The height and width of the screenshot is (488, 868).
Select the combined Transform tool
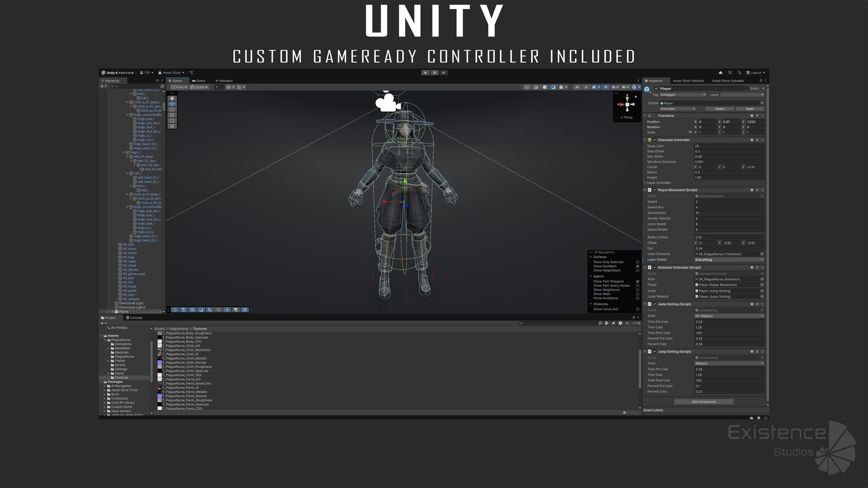172,127
